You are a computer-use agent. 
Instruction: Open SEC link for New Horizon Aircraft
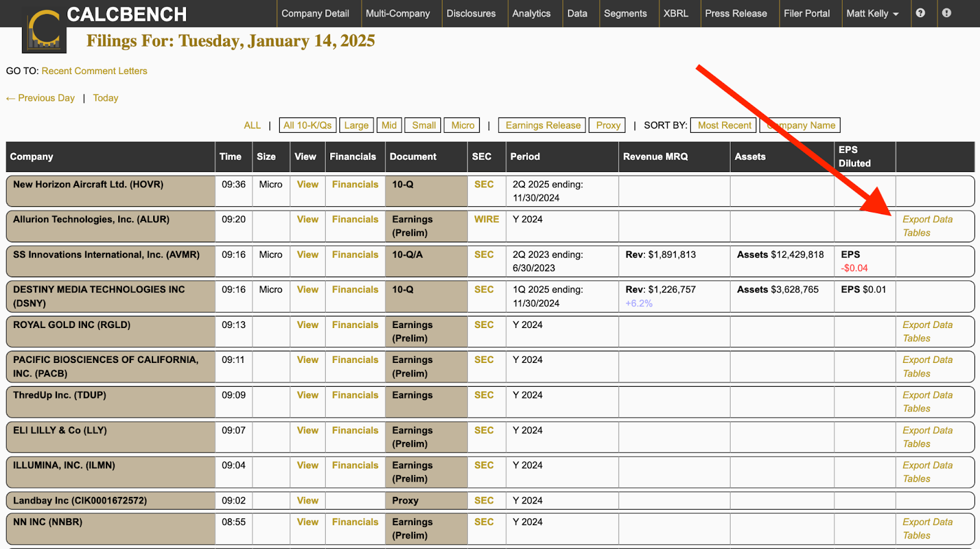(484, 185)
